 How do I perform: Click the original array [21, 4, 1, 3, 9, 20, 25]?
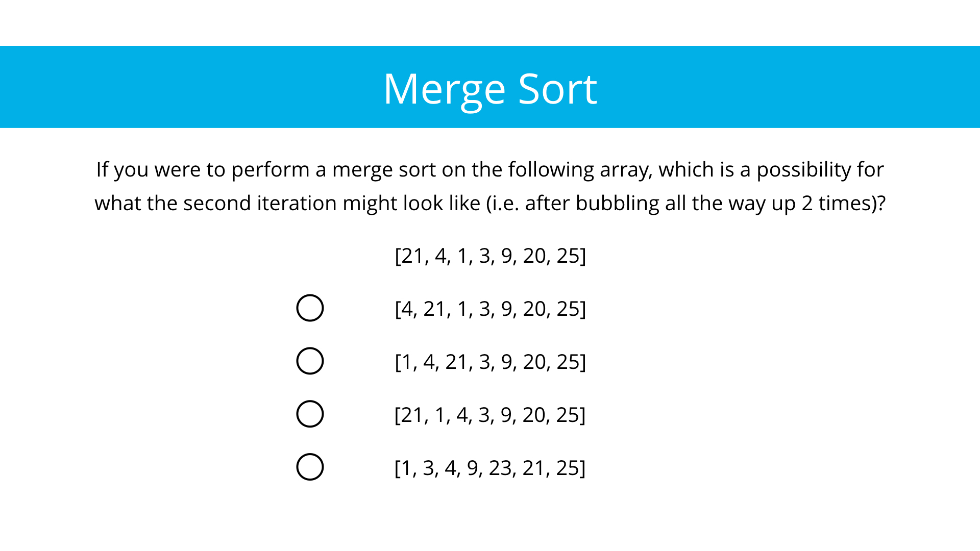click(490, 256)
